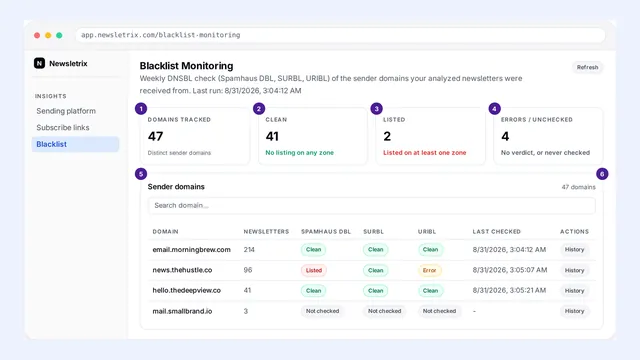Open History for hello.thedeepview.co

pyautogui.click(x=574, y=291)
